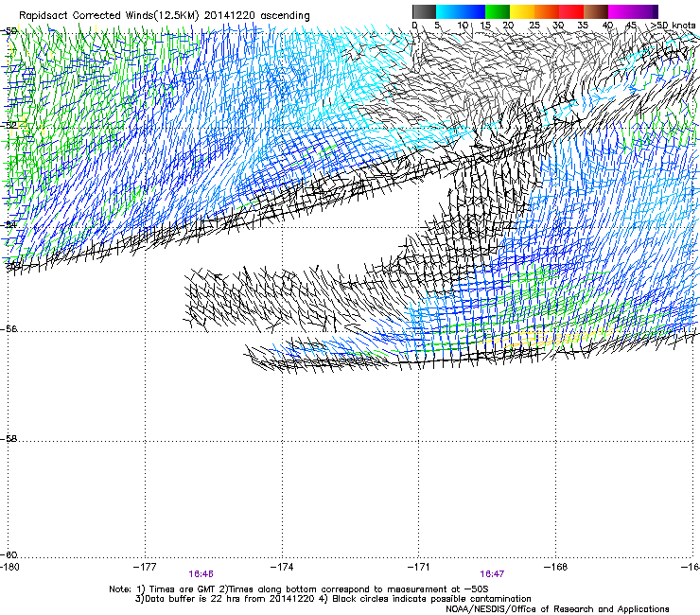Click the green 15-20 knots legend segment
Image resolution: width=700 pixels, height=615 pixels.
coord(498,11)
